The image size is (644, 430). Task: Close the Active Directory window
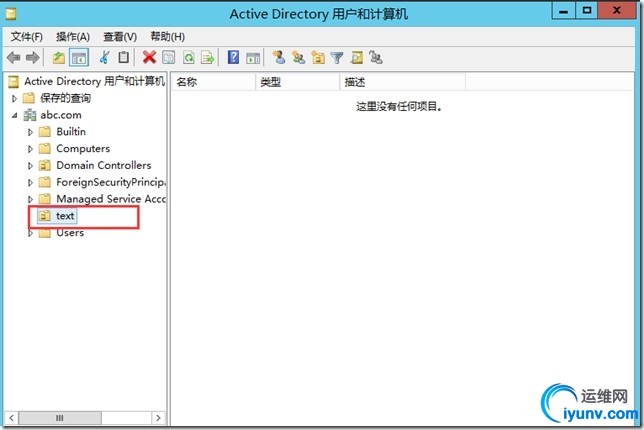(x=616, y=11)
